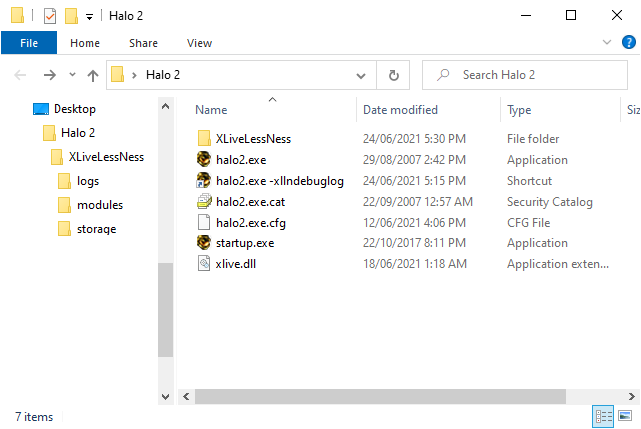Switch to the View ribbon tab
The image size is (641, 429).
(199, 43)
